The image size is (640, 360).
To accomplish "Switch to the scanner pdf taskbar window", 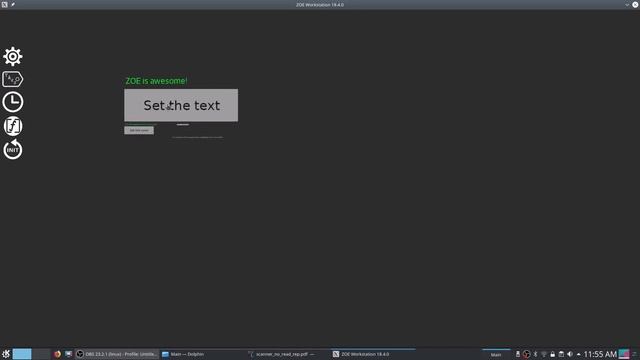I will click(288, 354).
